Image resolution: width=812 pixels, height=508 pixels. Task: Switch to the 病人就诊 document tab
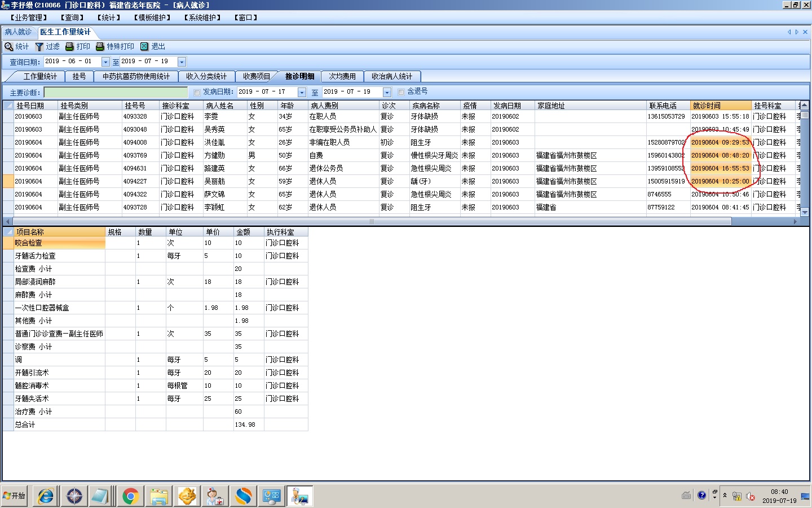19,32
